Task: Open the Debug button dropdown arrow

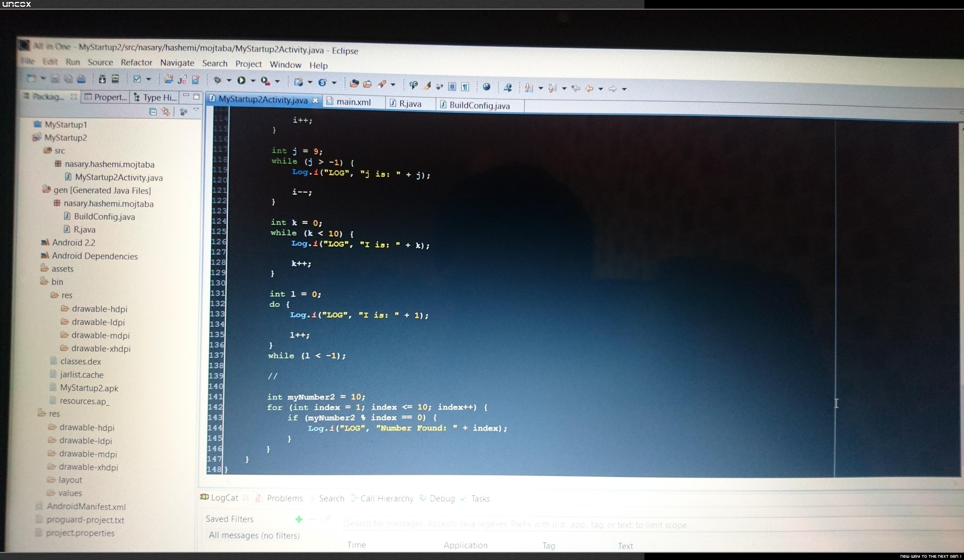Action: point(229,80)
